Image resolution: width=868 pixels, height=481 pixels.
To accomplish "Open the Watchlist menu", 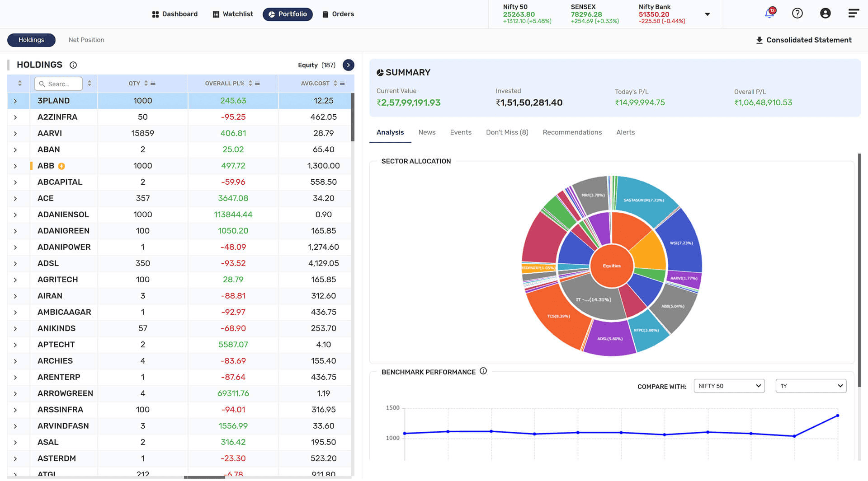I will [233, 14].
